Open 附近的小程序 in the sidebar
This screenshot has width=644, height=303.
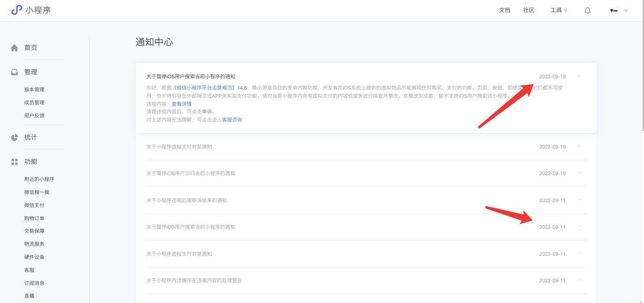(39, 179)
